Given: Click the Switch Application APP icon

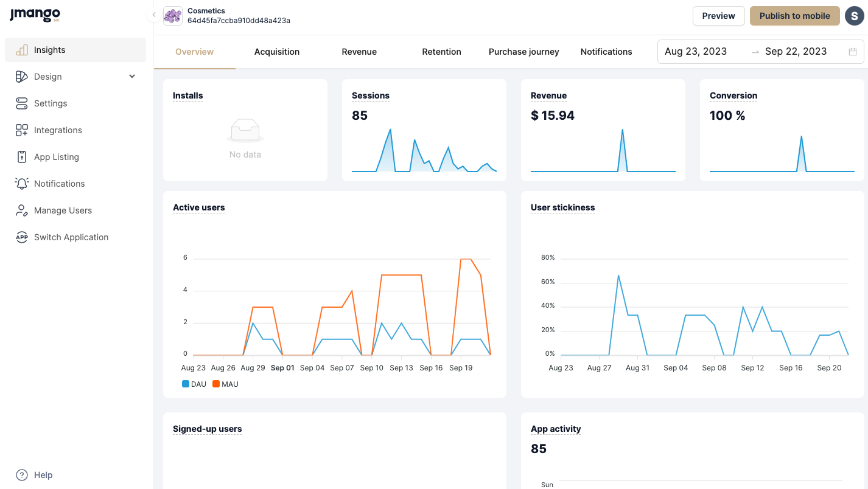Looking at the screenshot, I should click(22, 237).
